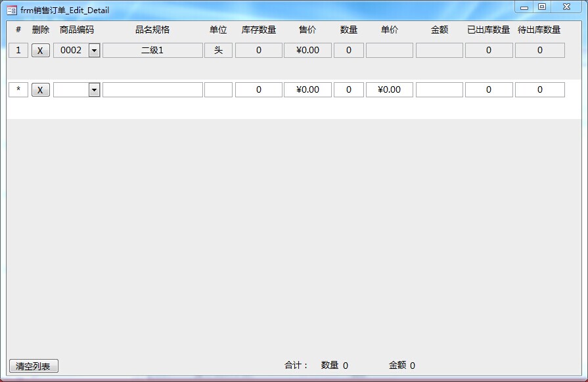
Task: Click the 删除 column header
Action: pyautogui.click(x=41, y=30)
